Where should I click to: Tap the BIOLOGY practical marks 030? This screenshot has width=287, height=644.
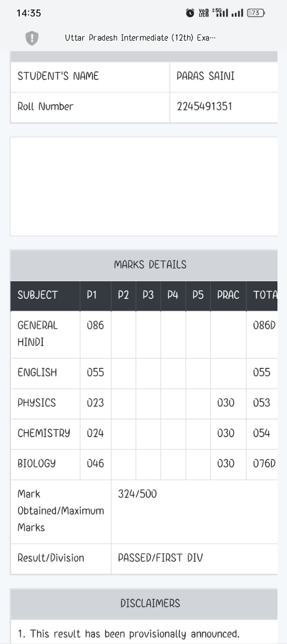coord(226,463)
